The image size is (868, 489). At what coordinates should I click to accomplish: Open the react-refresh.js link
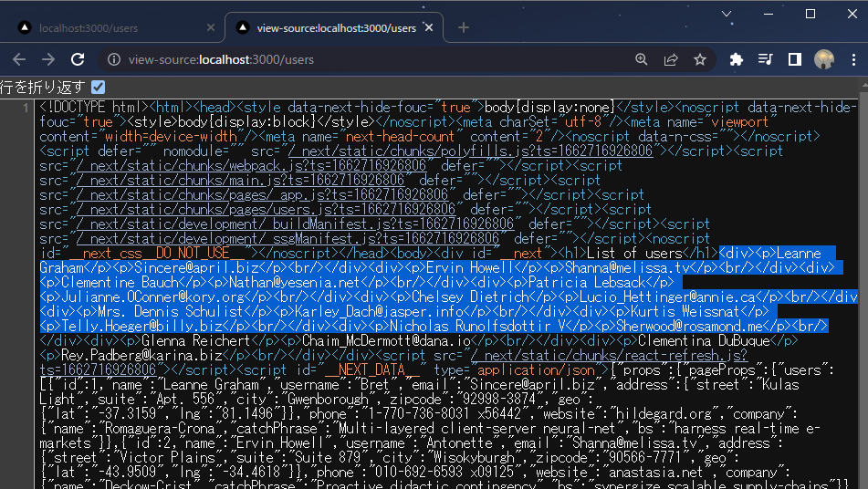(611, 355)
